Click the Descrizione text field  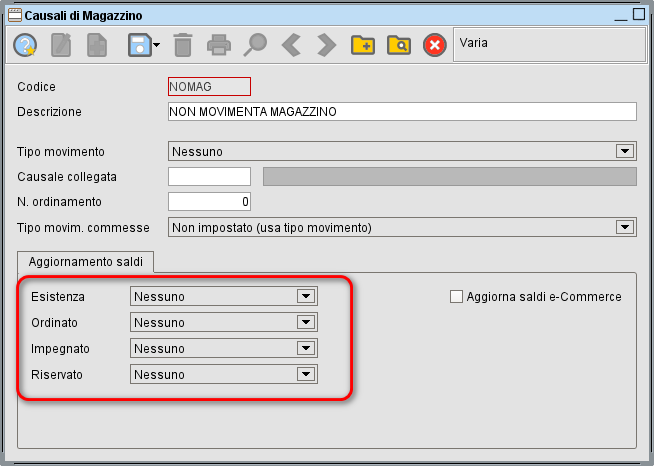(x=402, y=111)
